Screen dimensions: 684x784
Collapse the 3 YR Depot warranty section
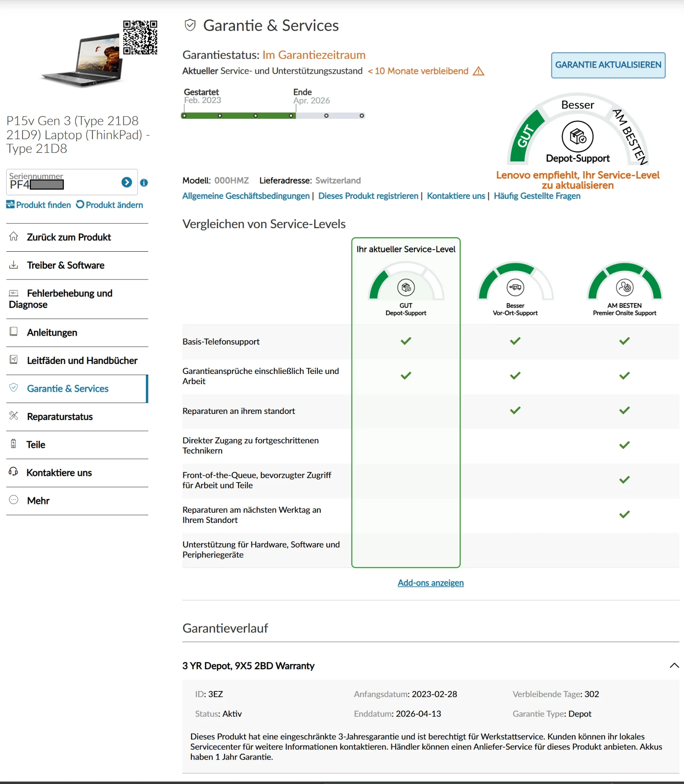674,665
